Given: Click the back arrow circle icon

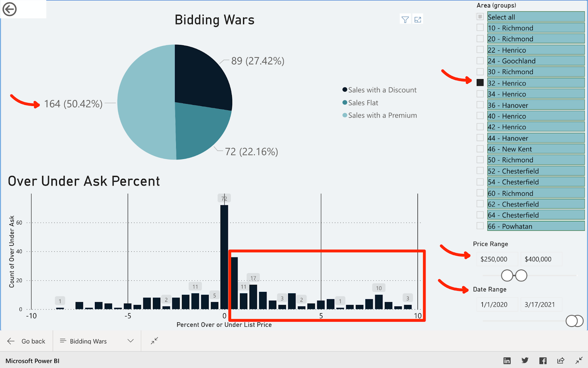Looking at the screenshot, I should click(10, 9).
